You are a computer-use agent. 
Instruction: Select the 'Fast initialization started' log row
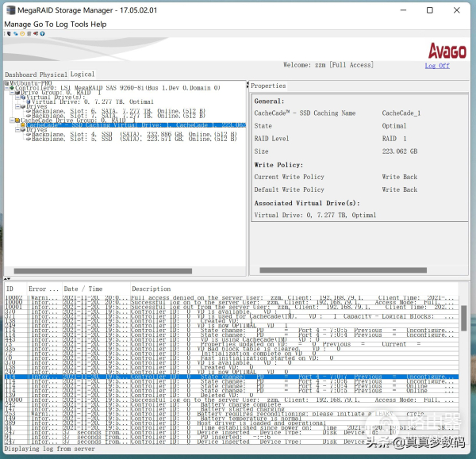click(x=232, y=358)
